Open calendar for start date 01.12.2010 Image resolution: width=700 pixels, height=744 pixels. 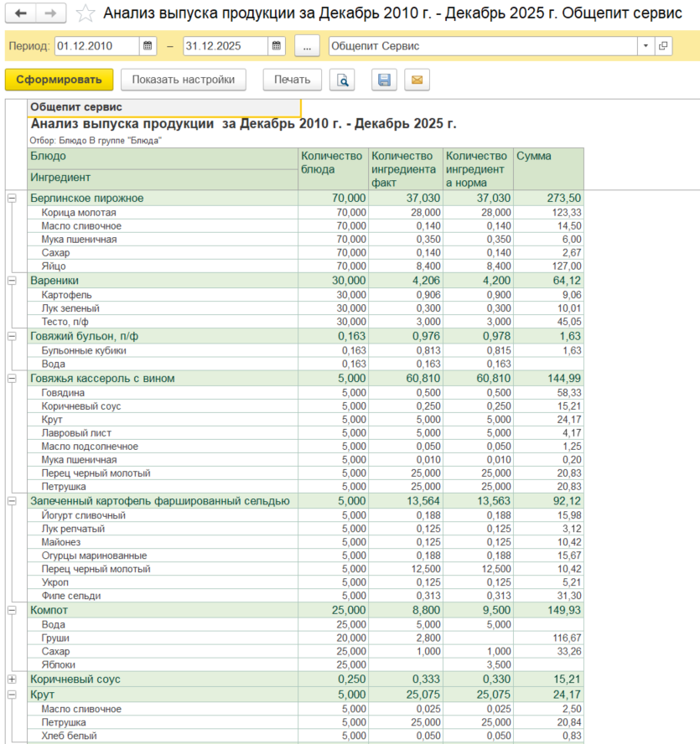pos(148,46)
